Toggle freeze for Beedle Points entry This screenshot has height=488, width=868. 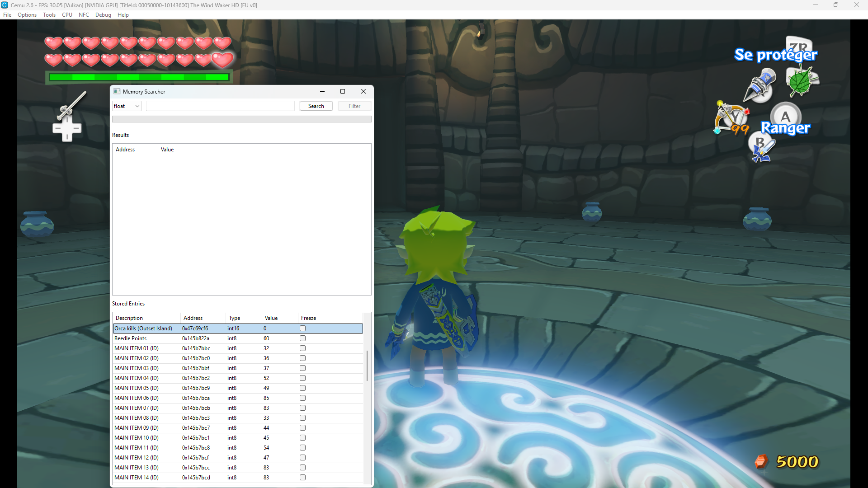click(x=302, y=338)
